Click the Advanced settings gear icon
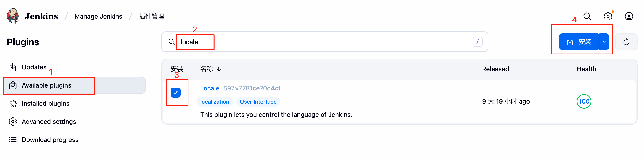 click(13, 122)
